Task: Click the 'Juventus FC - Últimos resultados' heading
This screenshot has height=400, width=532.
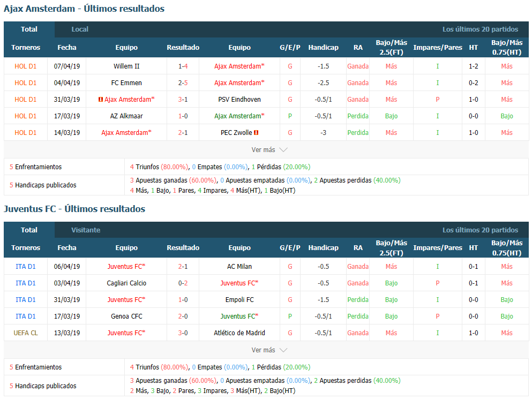Action: coord(74,209)
